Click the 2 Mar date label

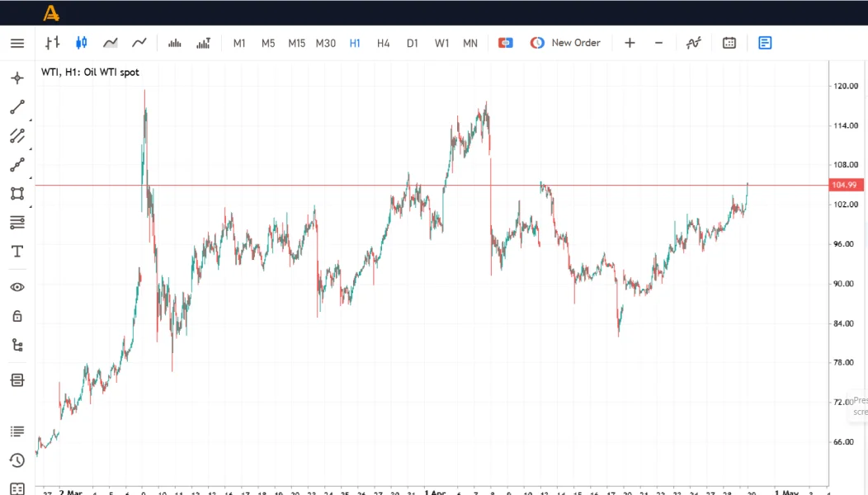pyautogui.click(x=71, y=492)
